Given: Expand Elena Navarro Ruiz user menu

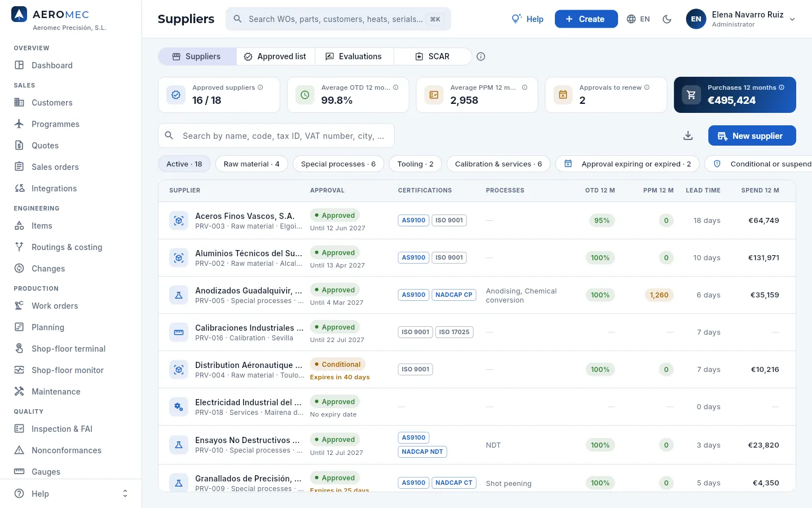Looking at the screenshot, I should [741, 19].
